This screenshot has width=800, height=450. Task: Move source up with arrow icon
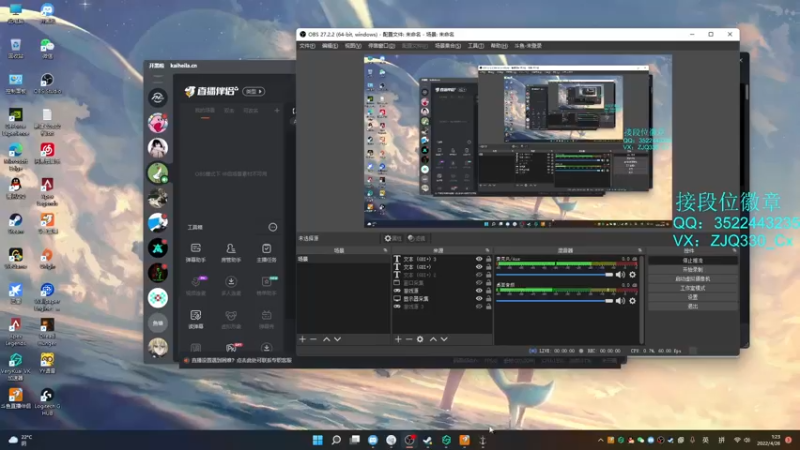433,339
